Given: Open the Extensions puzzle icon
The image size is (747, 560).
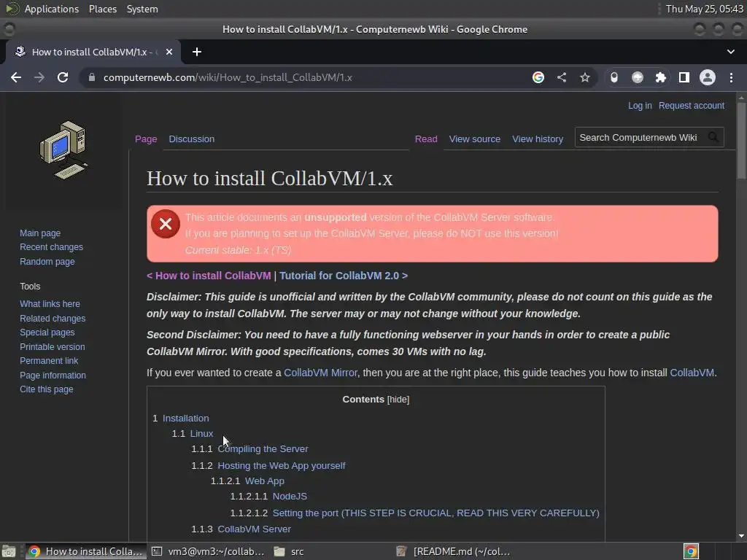Looking at the screenshot, I should pyautogui.click(x=661, y=77).
